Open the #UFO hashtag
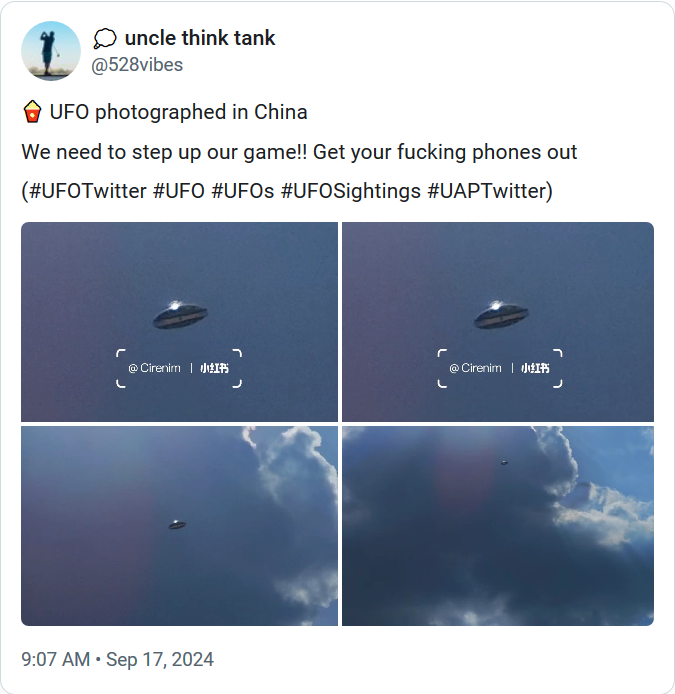This screenshot has height=694, width=675. pyautogui.click(x=179, y=191)
